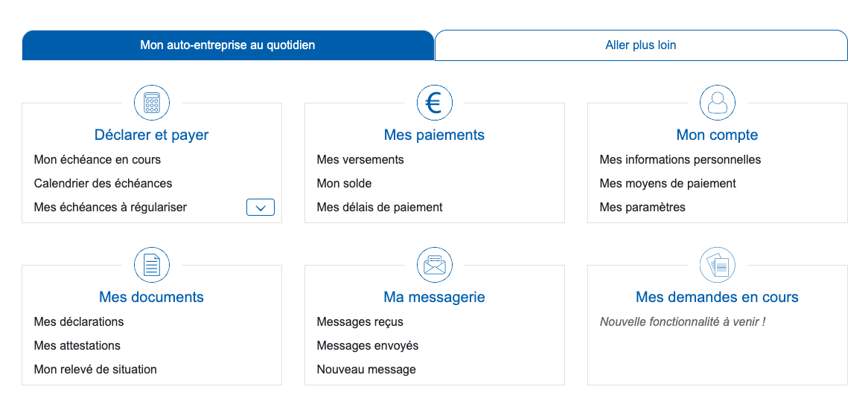This screenshot has height=401, width=868.
Task: Expand the chevron dropdown beside Mes échéances à régulariser
Action: point(261,208)
